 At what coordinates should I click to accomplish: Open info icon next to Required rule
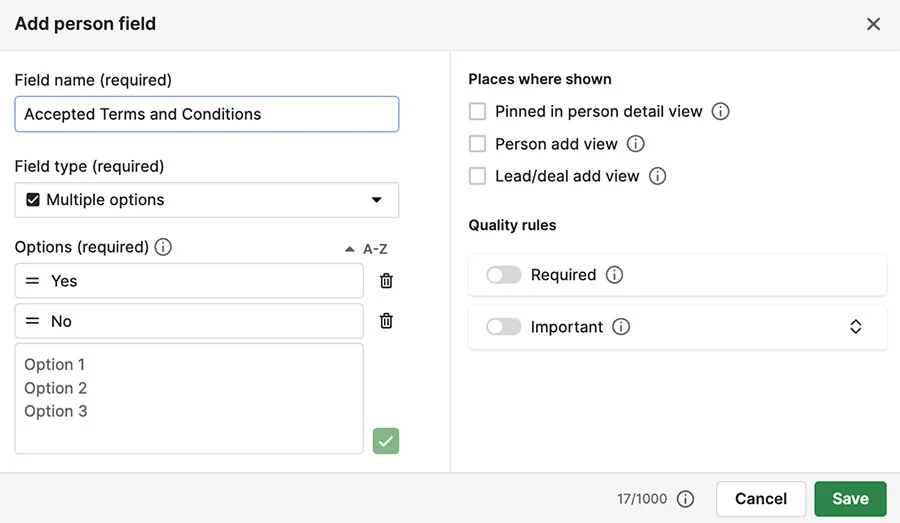coord(614,275)
